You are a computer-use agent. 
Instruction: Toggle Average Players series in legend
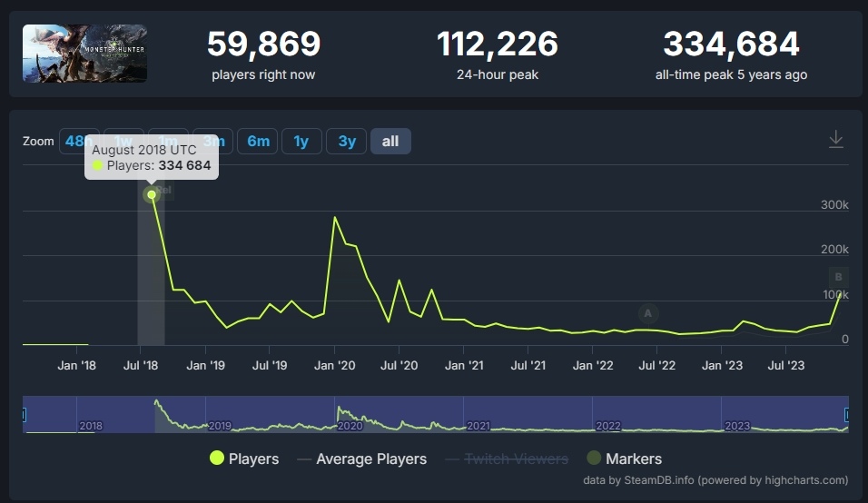coord(361,459)
